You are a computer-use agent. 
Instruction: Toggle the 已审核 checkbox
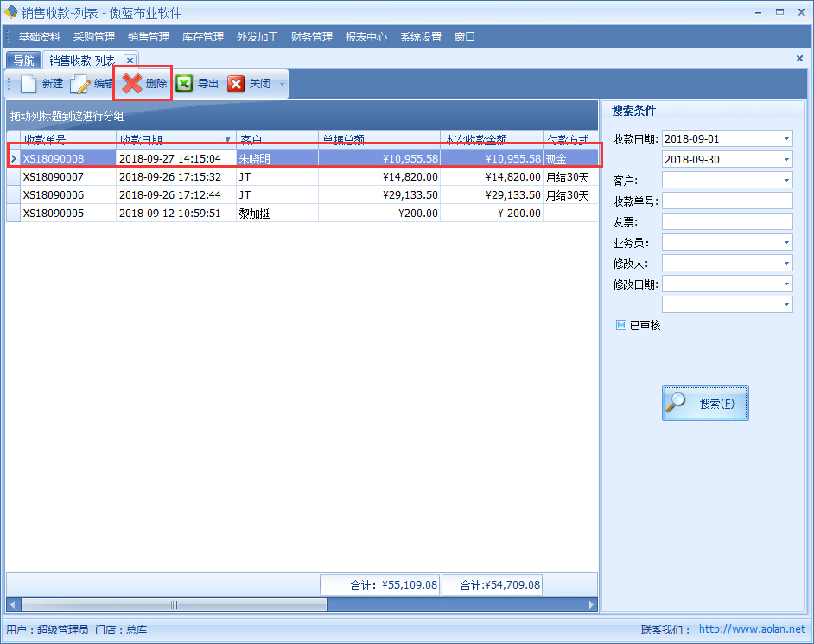click(x=620, y=325)
